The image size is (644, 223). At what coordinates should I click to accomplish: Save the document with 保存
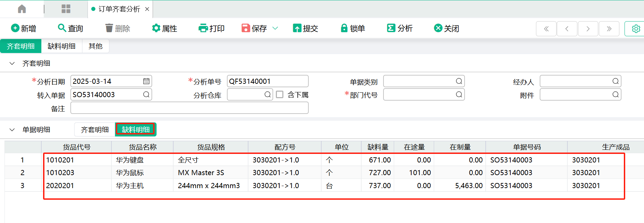point(254,28)
